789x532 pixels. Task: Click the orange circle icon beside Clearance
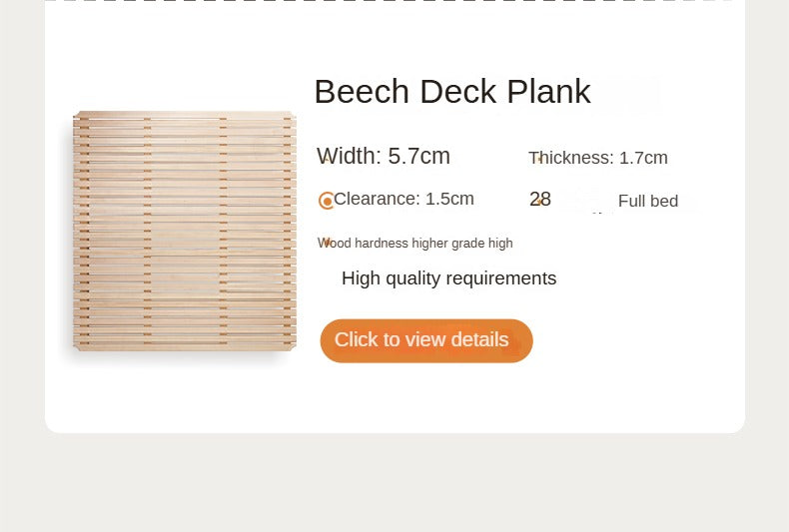(x=327, y=201)
